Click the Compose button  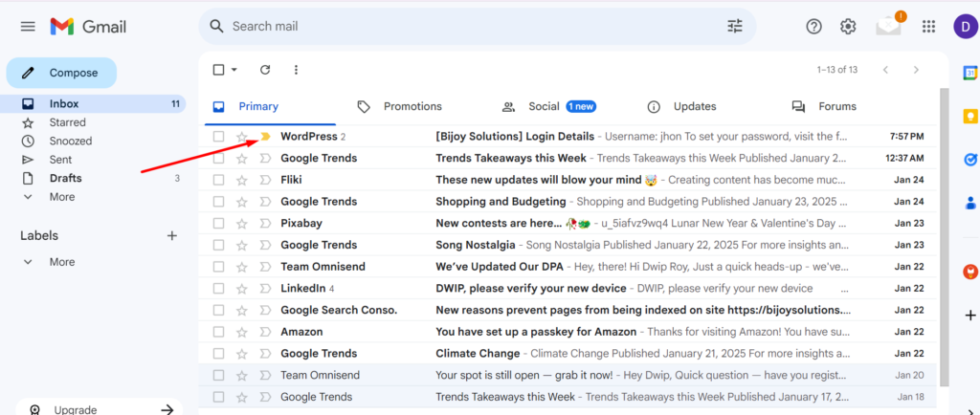click(x=62, y=73)
